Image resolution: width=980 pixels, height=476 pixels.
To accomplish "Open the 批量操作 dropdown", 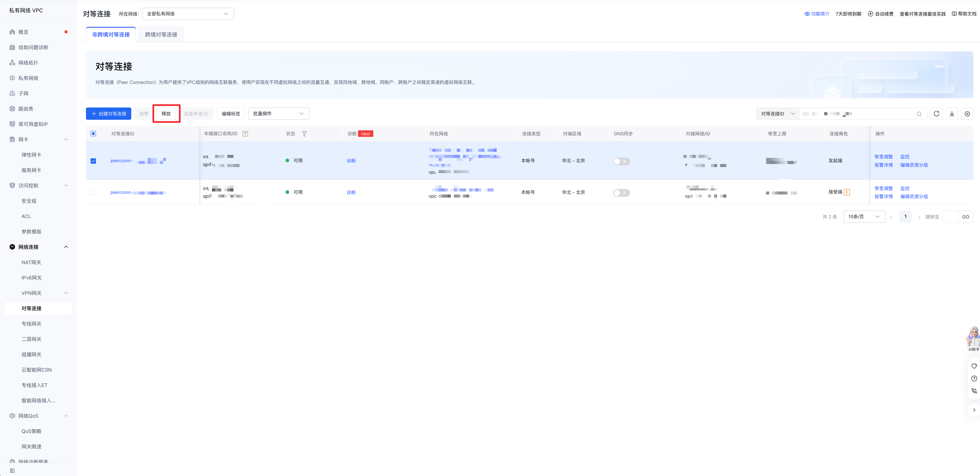I will tap(278, 114).
